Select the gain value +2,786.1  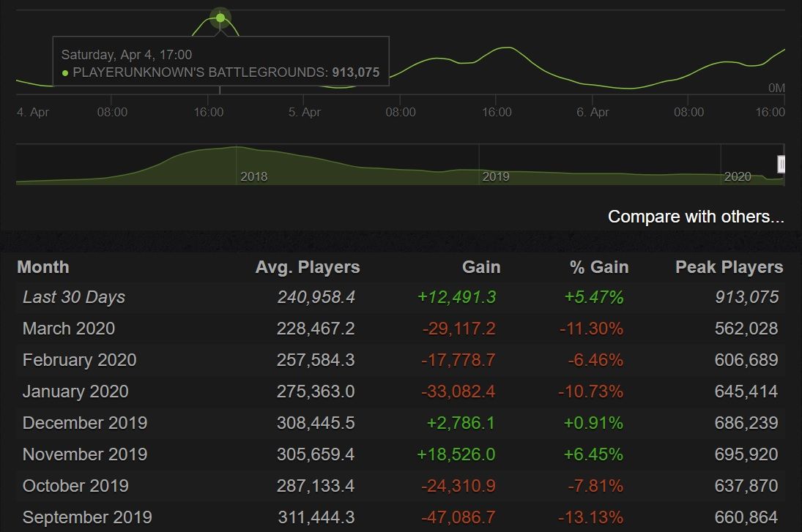(x=461, y=423)
